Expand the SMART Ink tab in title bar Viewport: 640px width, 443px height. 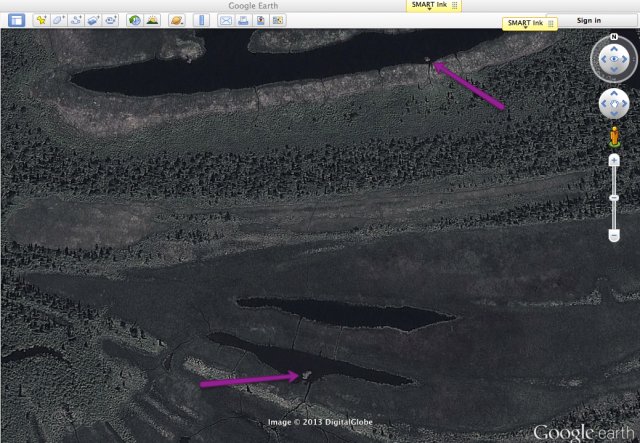point(431,5)
